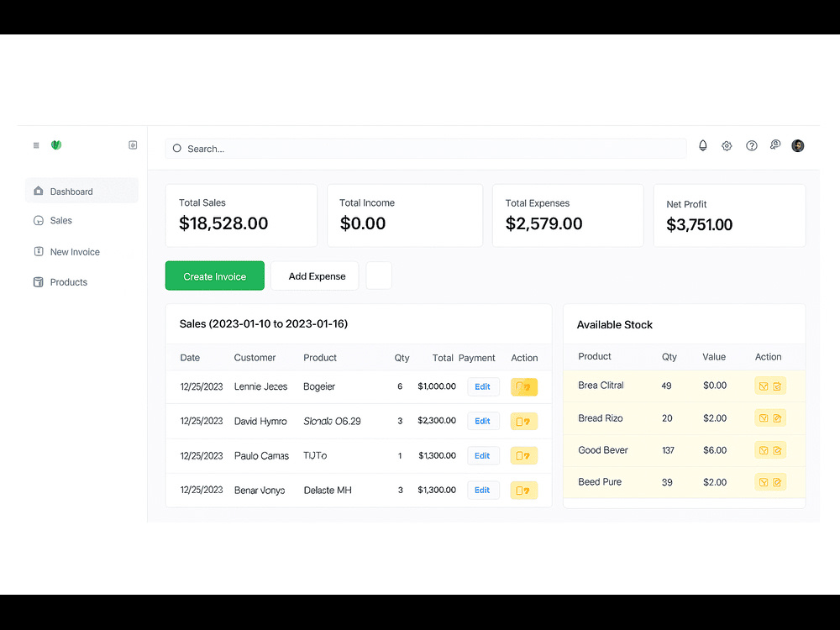
Task: Go to Dashboard in sidebar
Action: pos(81,191)
